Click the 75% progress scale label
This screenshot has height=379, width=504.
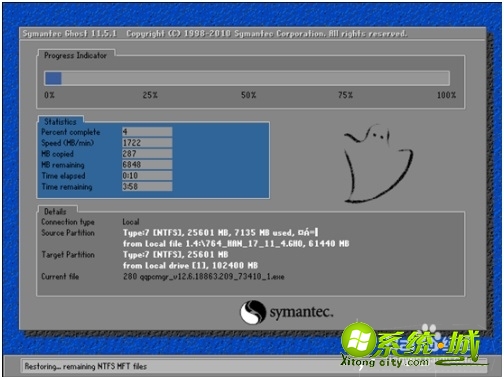coord(345,95)
